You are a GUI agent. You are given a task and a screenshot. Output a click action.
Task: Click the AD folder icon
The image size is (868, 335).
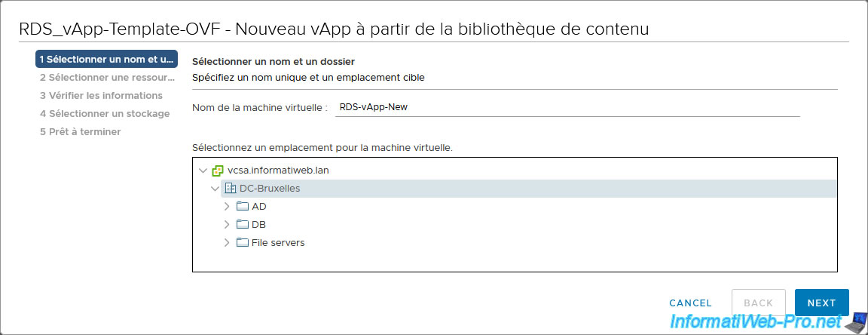pos(243,206)
